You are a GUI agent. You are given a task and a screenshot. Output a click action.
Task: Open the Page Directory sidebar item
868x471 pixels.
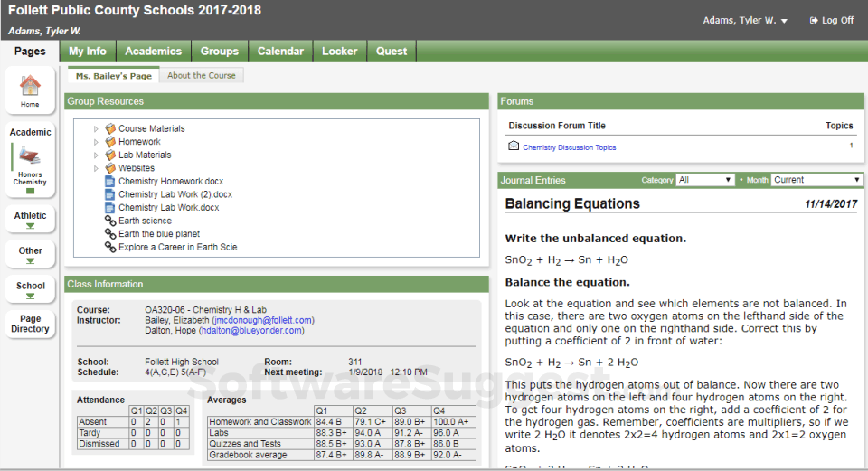click(30, 324)
